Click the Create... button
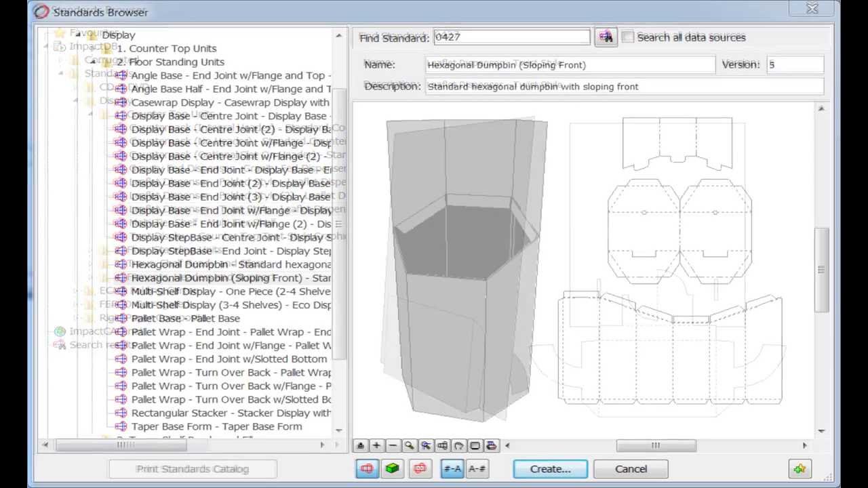868x488 pixels. (551, 468)
